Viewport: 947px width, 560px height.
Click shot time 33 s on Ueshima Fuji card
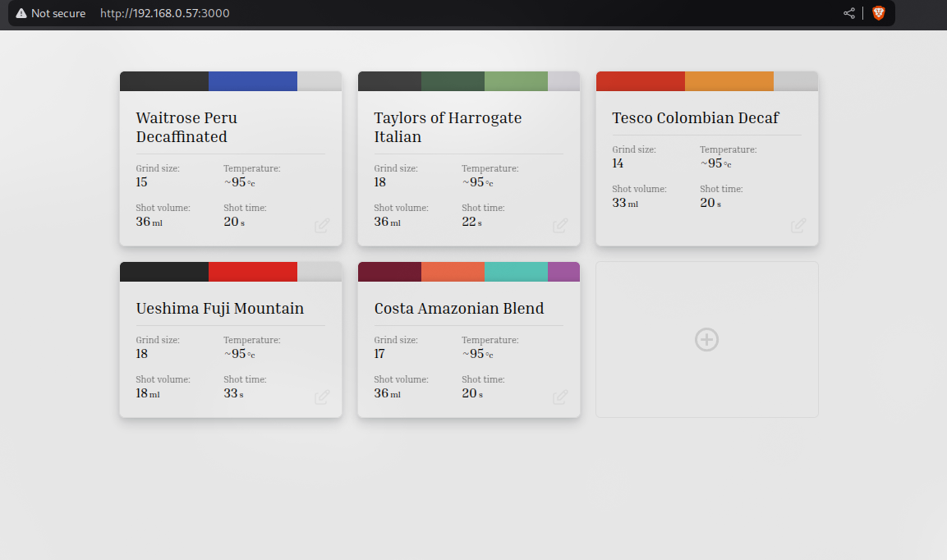(x=234, y=393)
